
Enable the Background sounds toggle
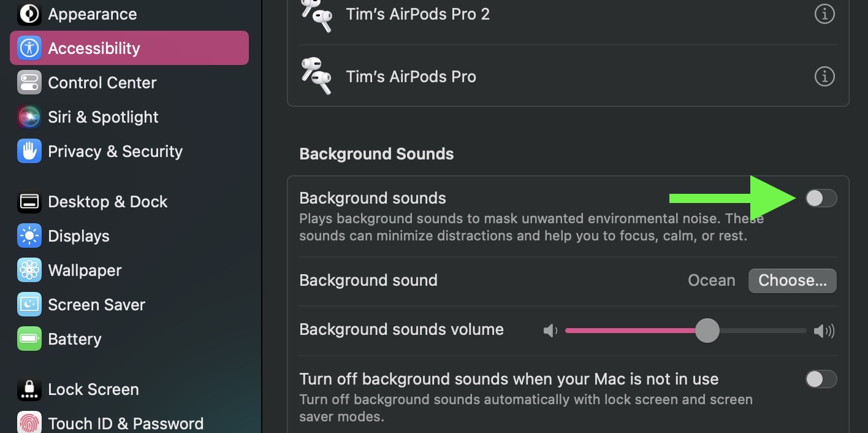tap(821, 198)
